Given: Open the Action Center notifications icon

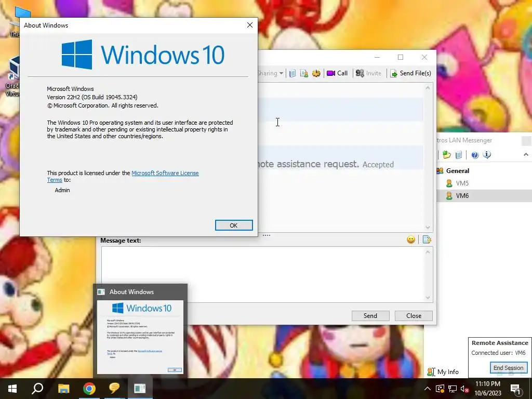Looking at the screenshot, I should tap(516, 389).
